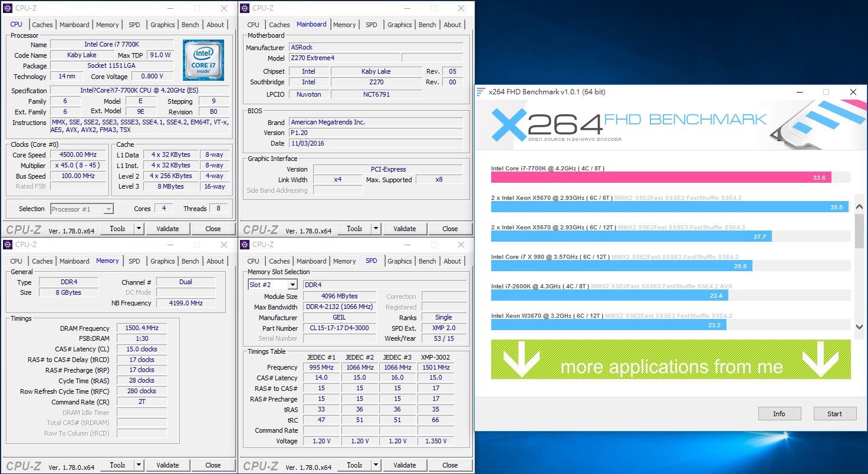868x474 pixels.
Task: Click the Manufacturer value 'GEIL'
Action: click(339, 317)
